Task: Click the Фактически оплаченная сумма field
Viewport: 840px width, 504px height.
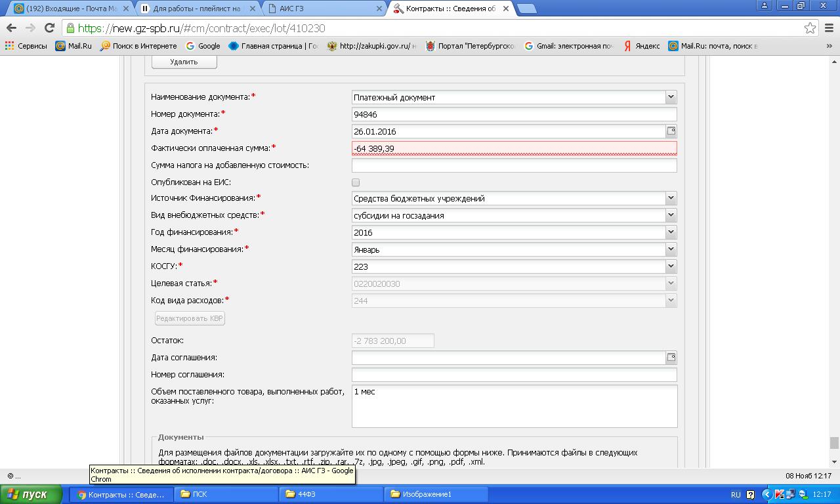Action: click(x=514, y=148)
